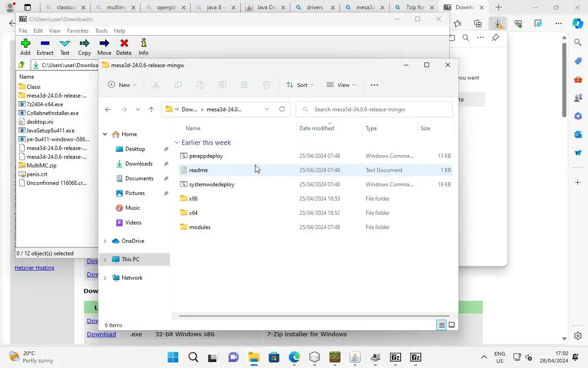Collapse the Home tree node
This screenshot has width=588, height=368.
pyautogui.click(x=105, y=134)
